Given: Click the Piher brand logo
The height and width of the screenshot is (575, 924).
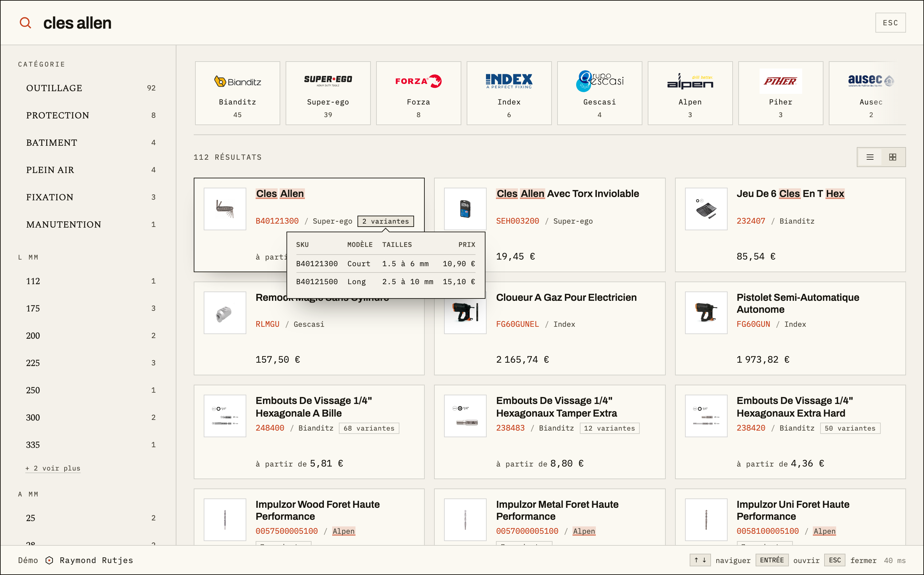Looking at the screenshot, I should click(x=781, y=81).
